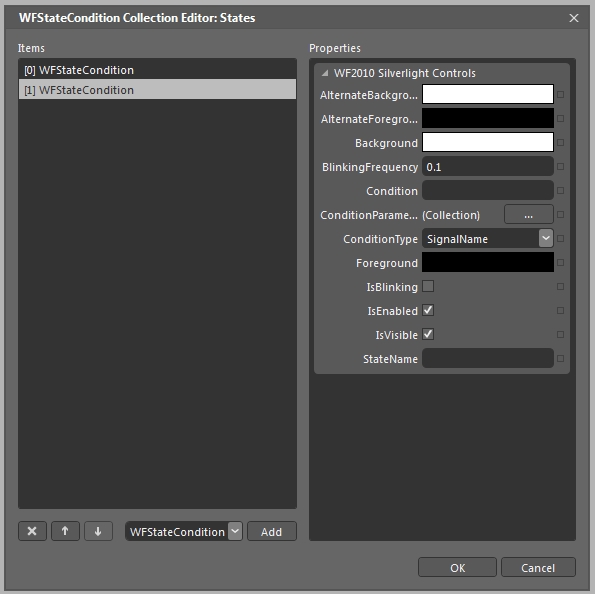Viewport: 595px width, 594px height.
Task: Open the ConditionType SignalName dropdown
Action: pyautogui.click(x=546, y=238)
